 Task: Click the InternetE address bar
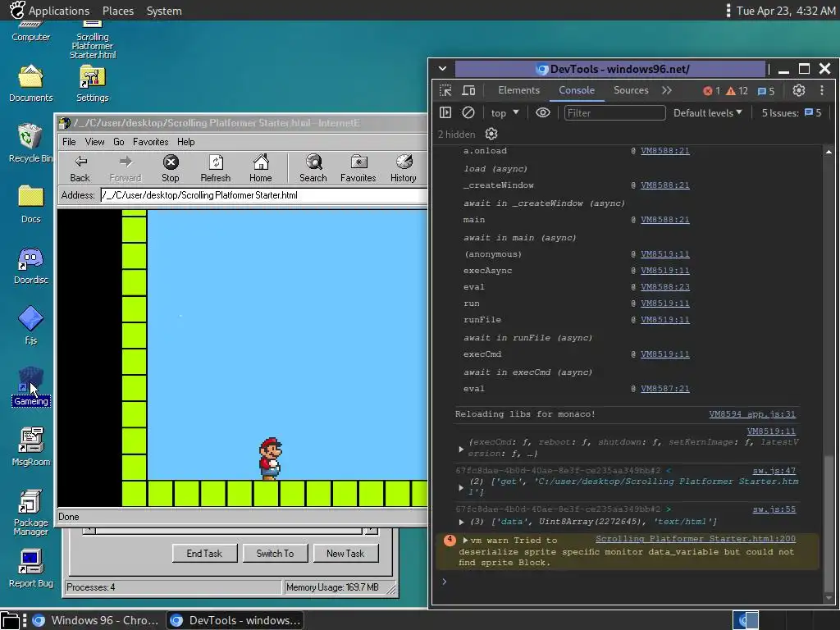click(x=263, y=195)
